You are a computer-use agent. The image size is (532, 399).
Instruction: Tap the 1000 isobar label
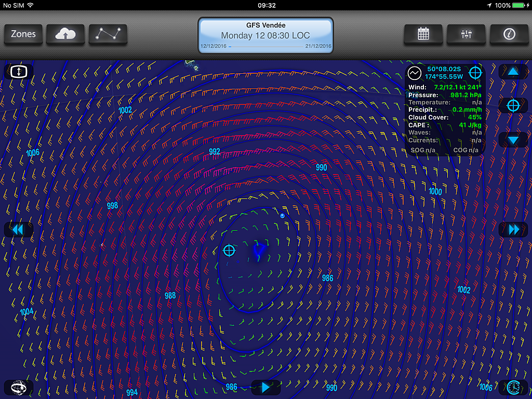pos(435,191)
